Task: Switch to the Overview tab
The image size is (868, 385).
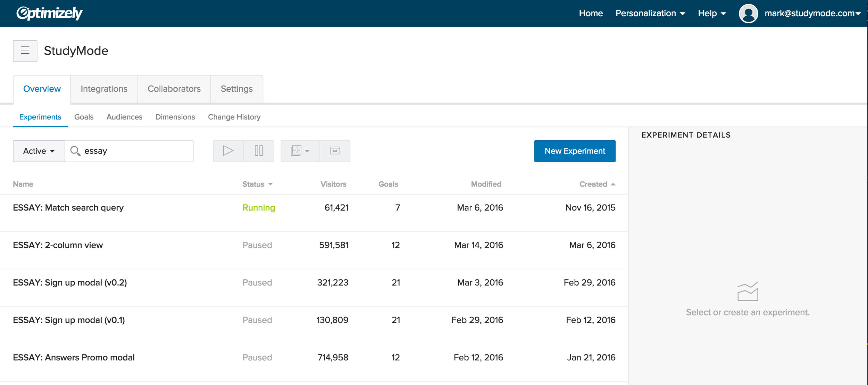Action: pos(42,89)
